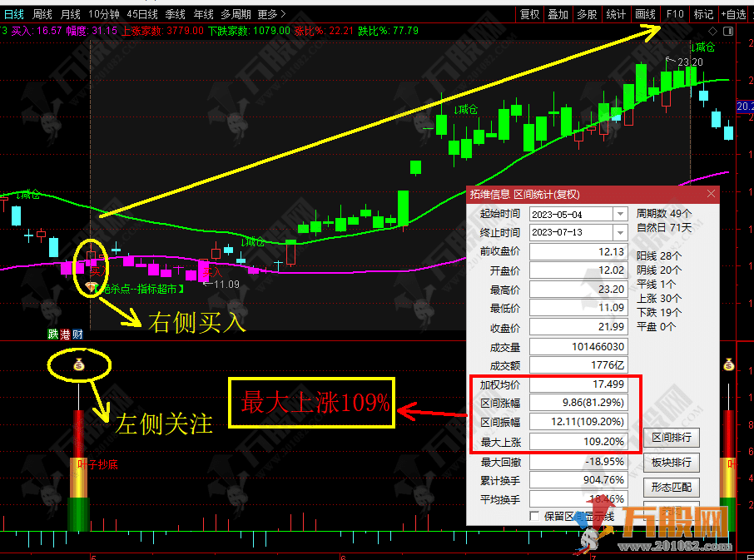Click the 板块排行 button
The width and height of the screenshot is (754, 560).
click(x=672, y=463)
